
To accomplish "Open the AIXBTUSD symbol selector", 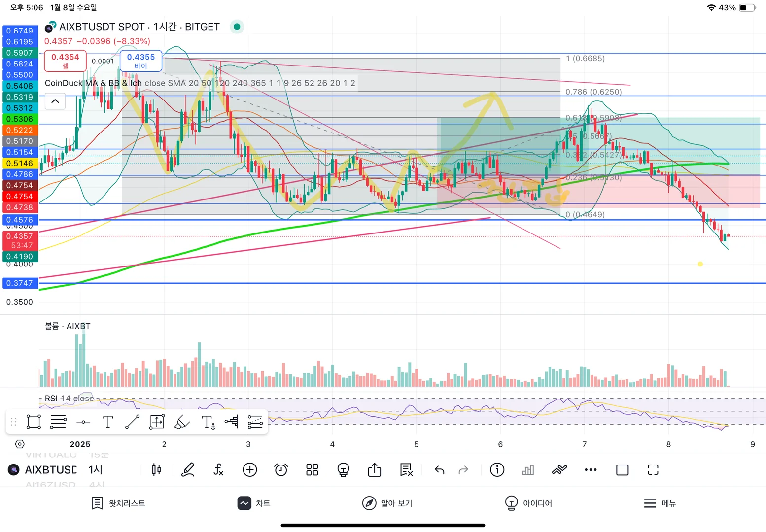I will [x=51, y=470].
